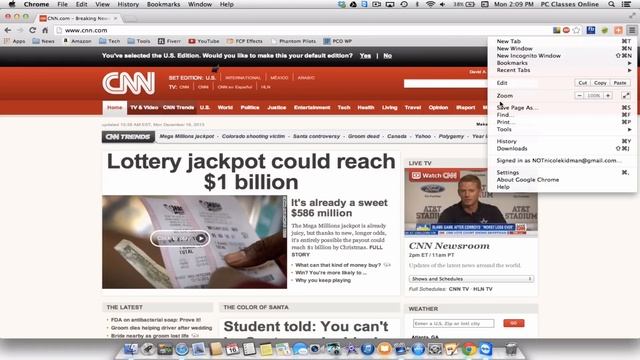The image size is (640, 360).
Task: Expand the Bookmarks submenu arrow
Action: (629, 63)
